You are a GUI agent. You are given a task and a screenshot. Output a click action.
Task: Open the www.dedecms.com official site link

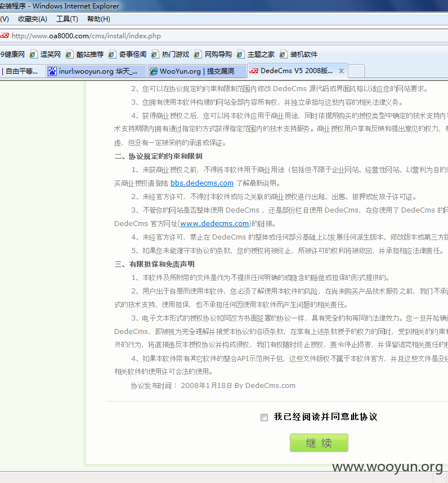coord(214,223)
